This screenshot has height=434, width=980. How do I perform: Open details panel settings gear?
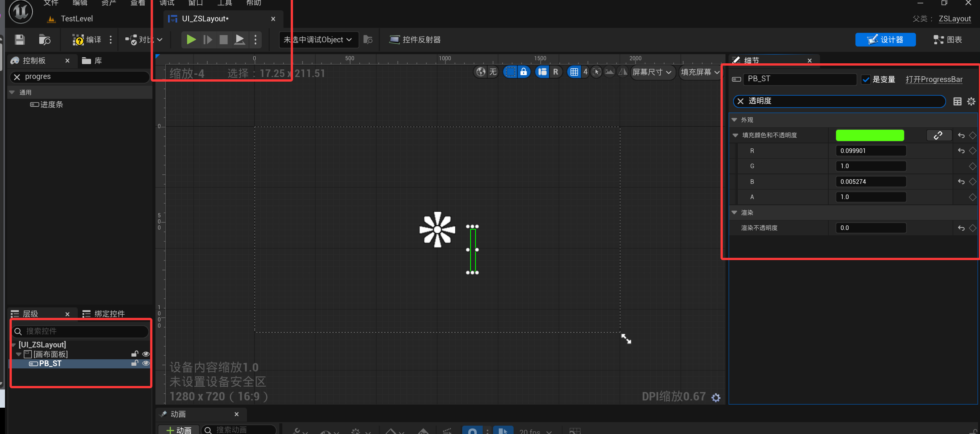click(x=971, y=101)
